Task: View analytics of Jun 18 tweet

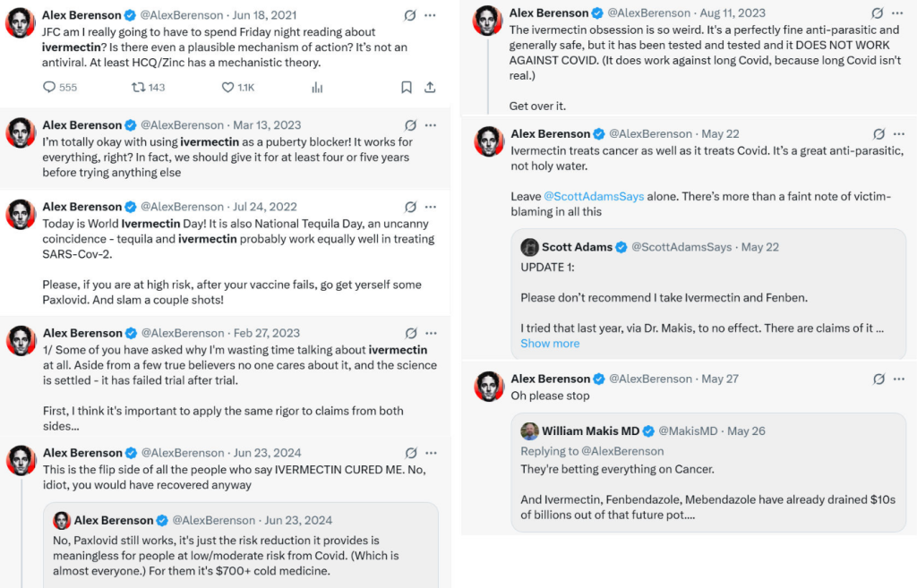Action: [x=317, y=87]
